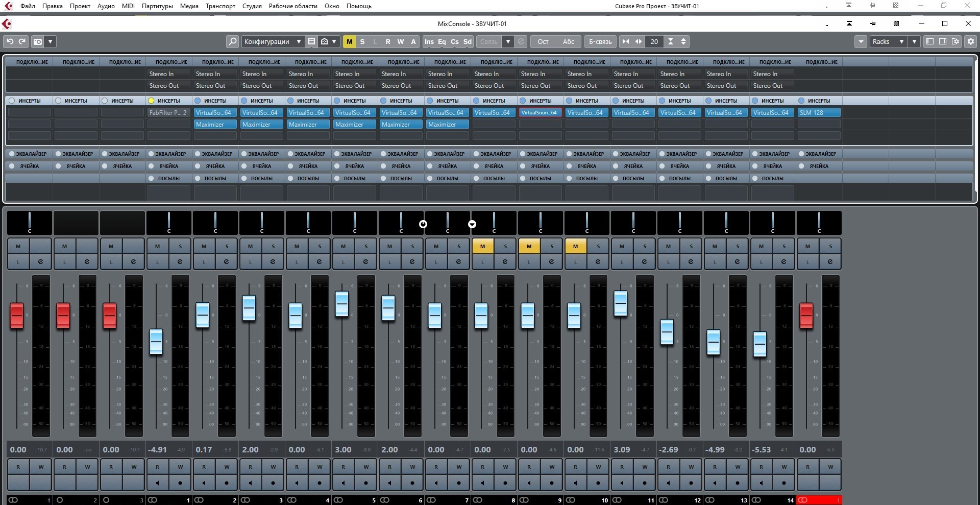
Task: Open the Файл menu
Action: [x=28, y=6]
